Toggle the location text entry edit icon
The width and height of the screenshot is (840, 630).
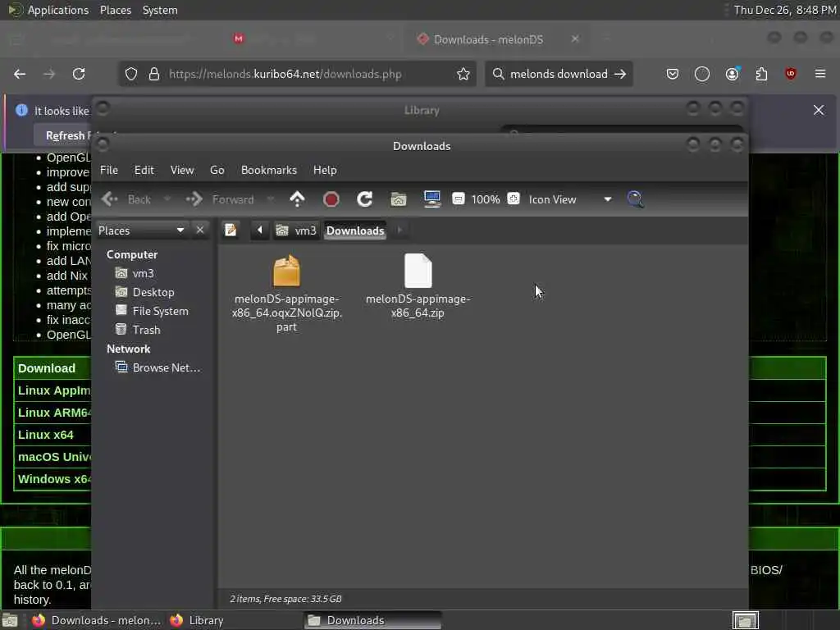[231, 231]
